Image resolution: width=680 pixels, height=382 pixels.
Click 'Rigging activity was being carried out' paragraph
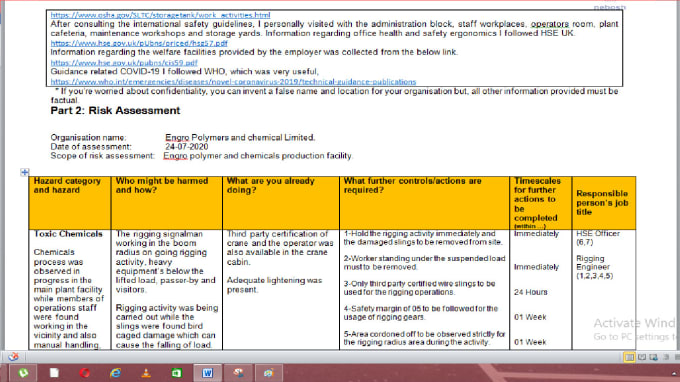167,326
